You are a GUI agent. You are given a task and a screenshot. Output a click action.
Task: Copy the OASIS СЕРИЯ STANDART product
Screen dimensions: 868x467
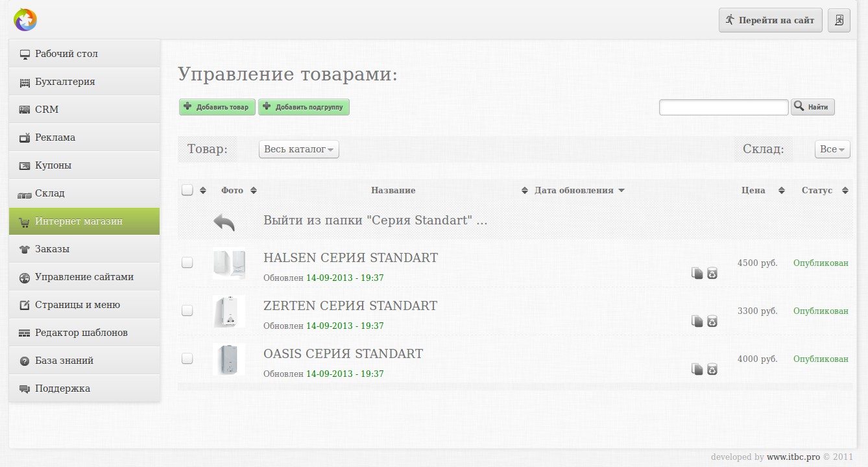click(x=697, y=369)
